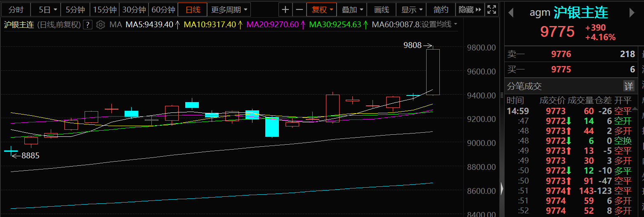The width and height of the screenshot is (644, 217).
Task: Open 详 trade detail button
Action: pyautogui.click(x=628, y=86)
